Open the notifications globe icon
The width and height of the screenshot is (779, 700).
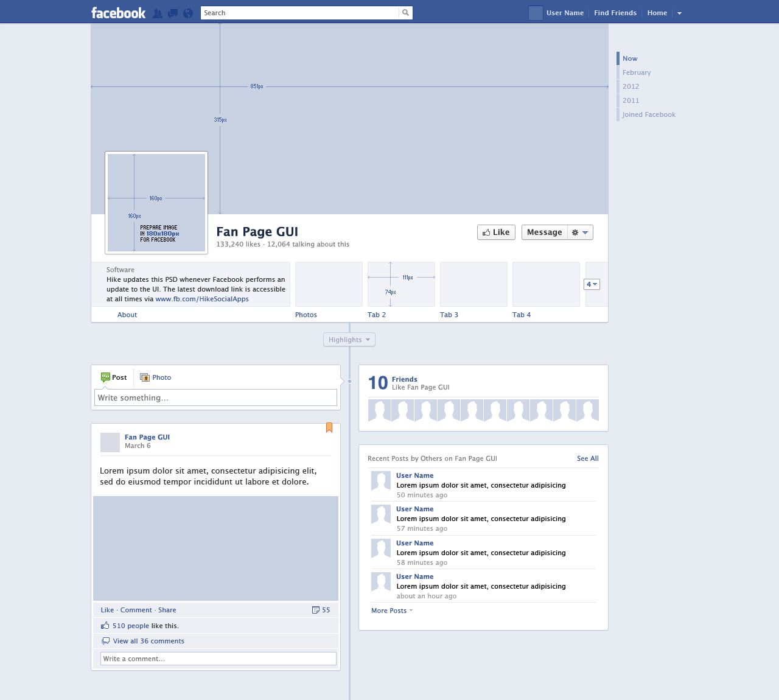click(188, 13)
